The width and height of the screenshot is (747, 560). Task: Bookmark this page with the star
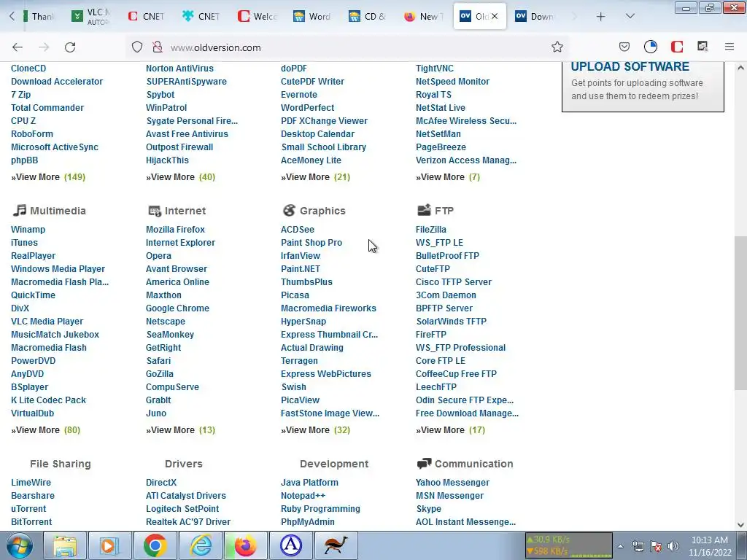(557, 47)
